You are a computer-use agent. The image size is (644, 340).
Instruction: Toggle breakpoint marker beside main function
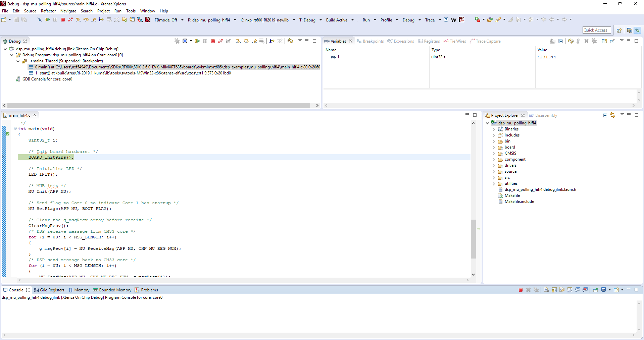[8, 134]
